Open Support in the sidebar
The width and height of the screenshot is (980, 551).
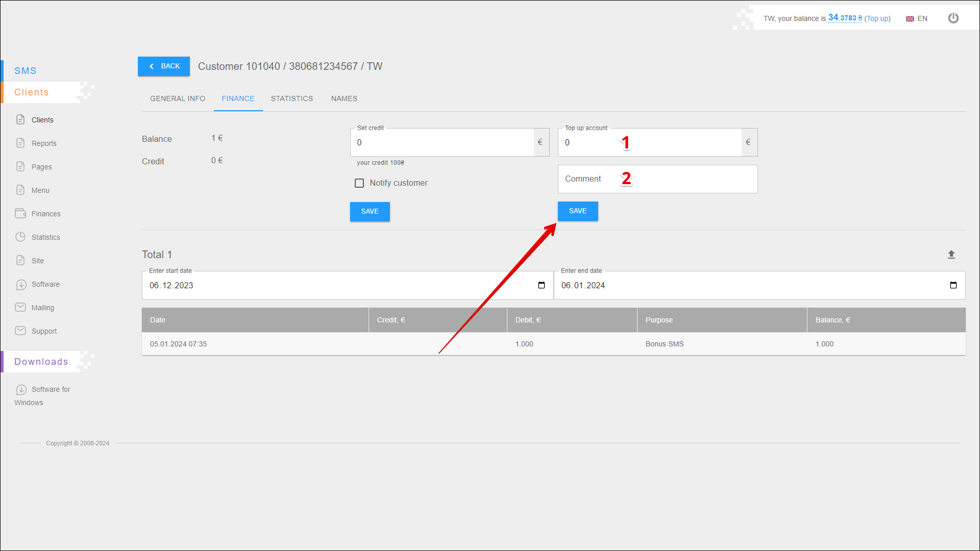pyautogui.click(x=44, y=331)
